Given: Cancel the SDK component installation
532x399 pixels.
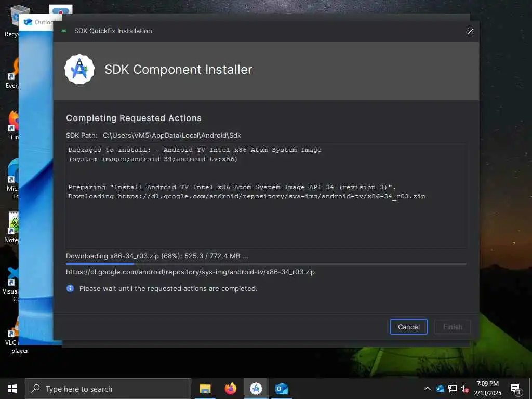Looking at the screenshot, I should click(x=408, y=327).
